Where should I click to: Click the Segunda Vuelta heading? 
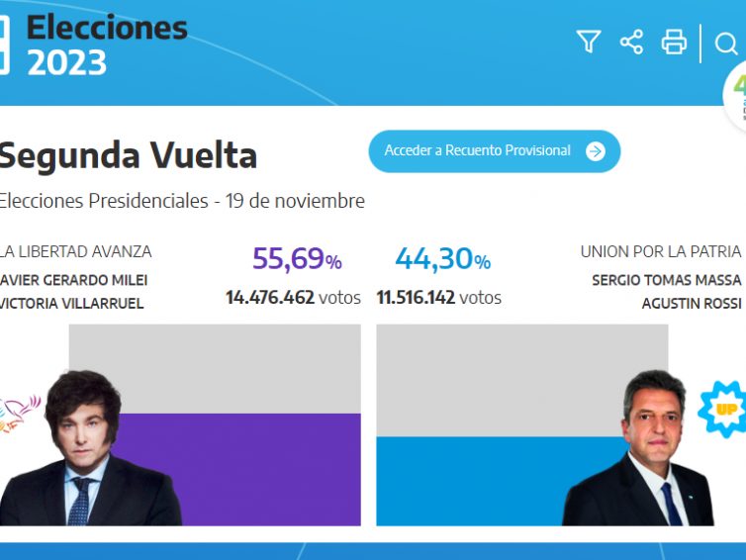point(128,155)
